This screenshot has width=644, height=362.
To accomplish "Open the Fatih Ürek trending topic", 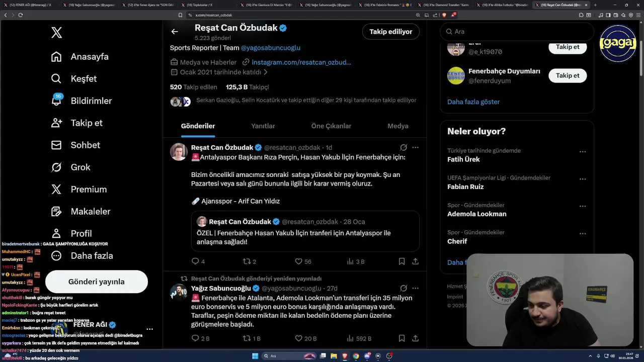I will tap(463, 159).
